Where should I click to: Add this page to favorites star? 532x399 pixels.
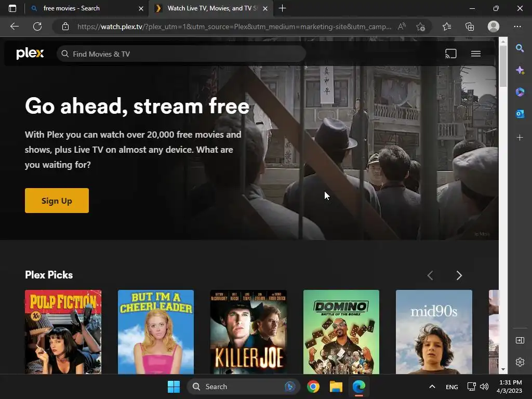coord(420,26)
